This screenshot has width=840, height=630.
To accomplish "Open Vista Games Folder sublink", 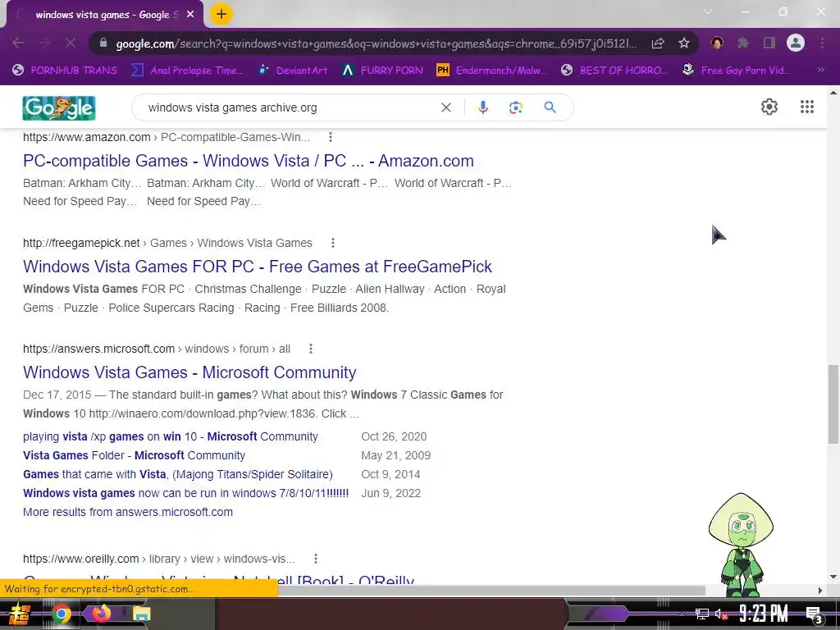I will point(134,455).
